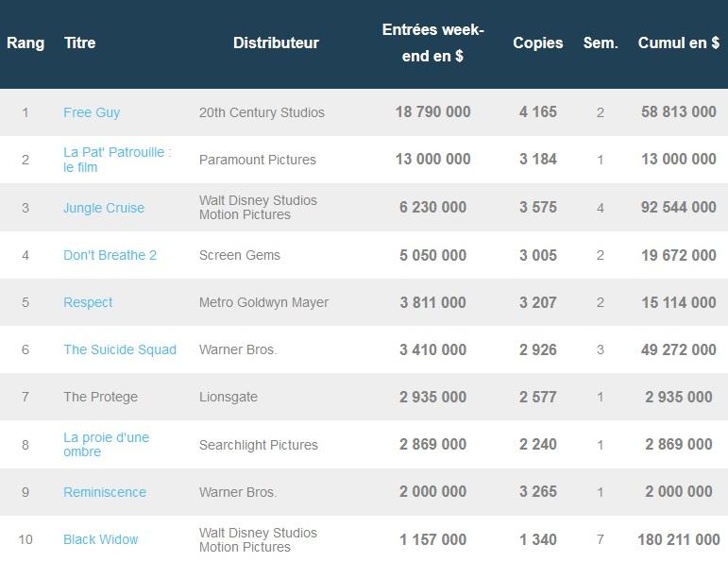Click Paramount Pictures distributor cell

coord(257,160)
